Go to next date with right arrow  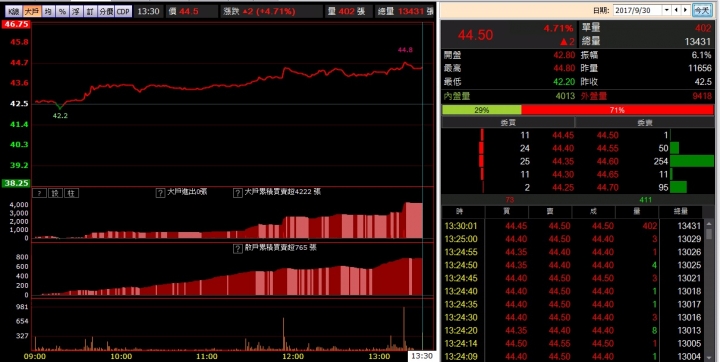click(686, 10)
